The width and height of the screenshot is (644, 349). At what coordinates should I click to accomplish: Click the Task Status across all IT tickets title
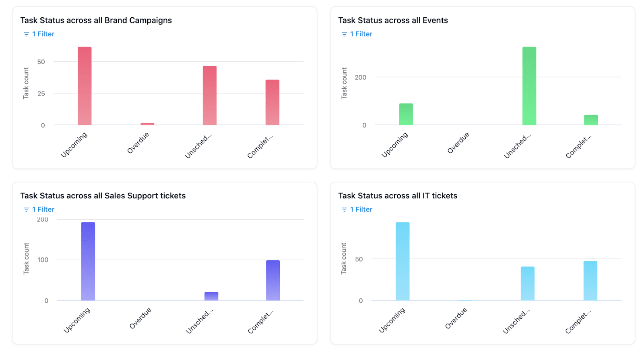pos(398,195)
